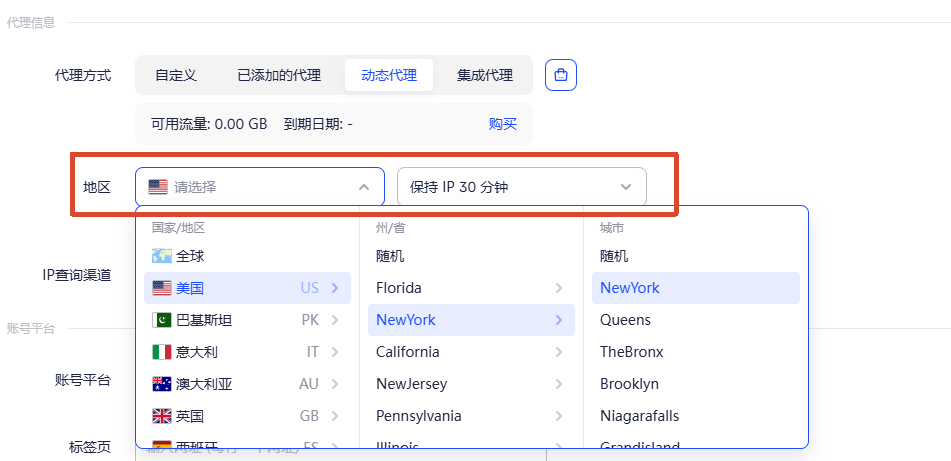951x461 pixels.
Task: Click the US flag in region selector
Action: pyautogui.click(x=158, y=187)
